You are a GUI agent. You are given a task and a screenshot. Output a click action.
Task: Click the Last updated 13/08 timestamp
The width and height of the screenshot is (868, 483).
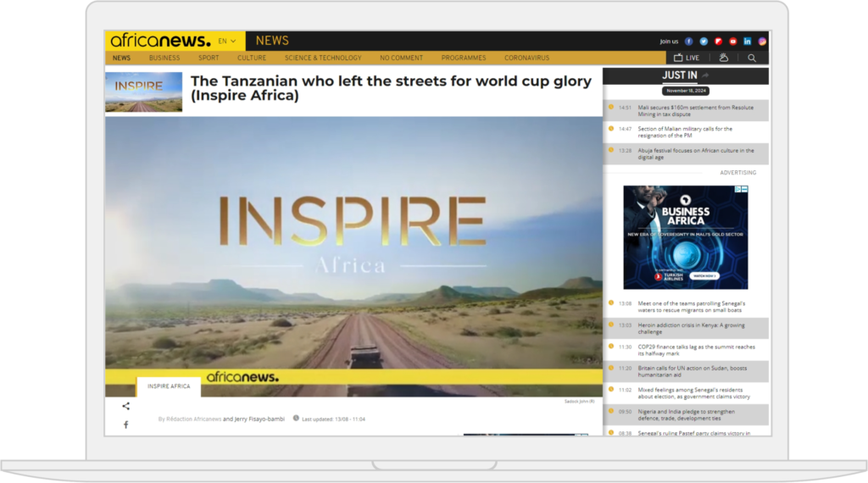[333, 419]
